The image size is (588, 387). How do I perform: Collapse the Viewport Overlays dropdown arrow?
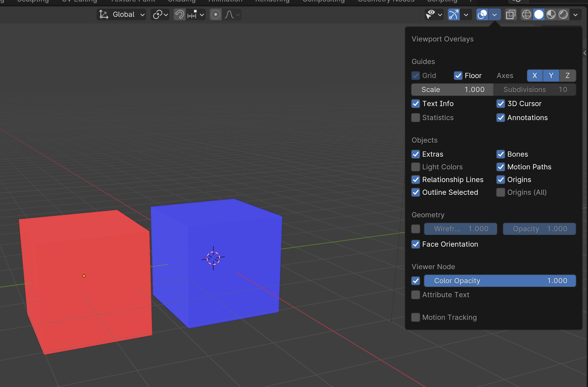[495, 15]
